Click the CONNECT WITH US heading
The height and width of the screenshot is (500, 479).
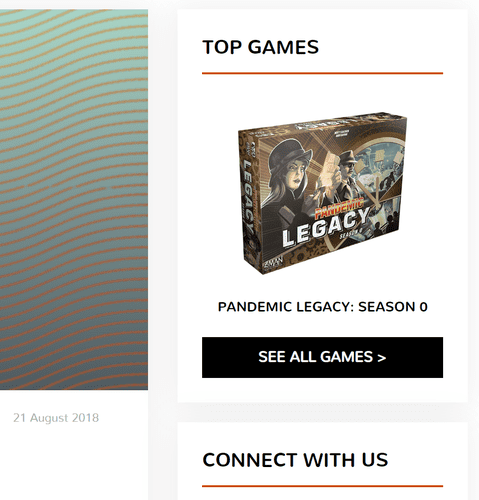[x=295, y=460]
